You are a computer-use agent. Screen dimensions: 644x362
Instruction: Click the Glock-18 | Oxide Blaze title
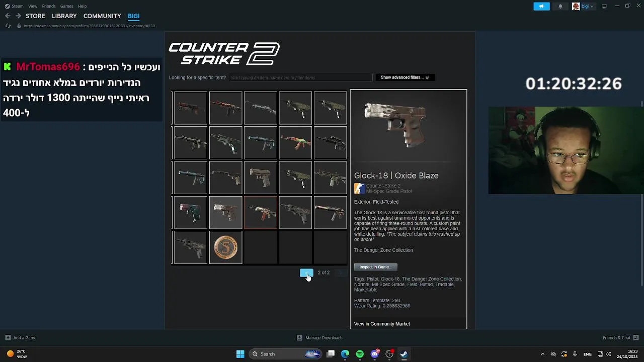pyautogui.click(x=396, y=175)
